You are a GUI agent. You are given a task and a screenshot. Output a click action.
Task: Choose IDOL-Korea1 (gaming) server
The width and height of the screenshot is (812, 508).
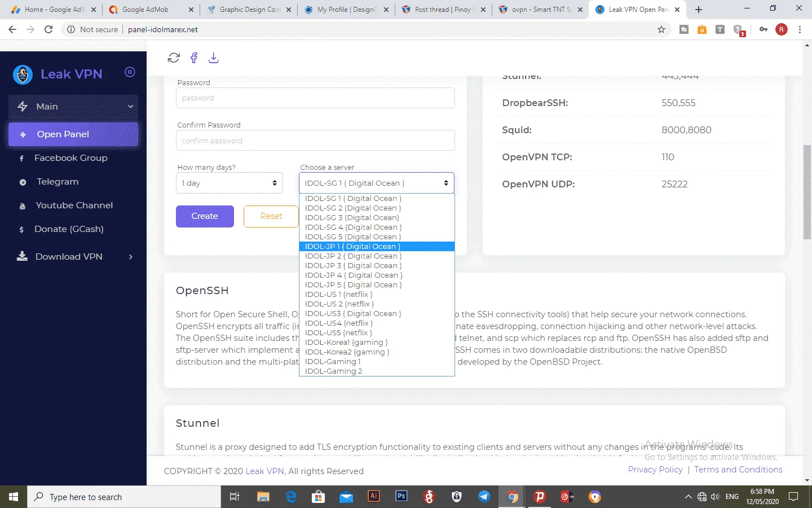click(x=377, y=343)
